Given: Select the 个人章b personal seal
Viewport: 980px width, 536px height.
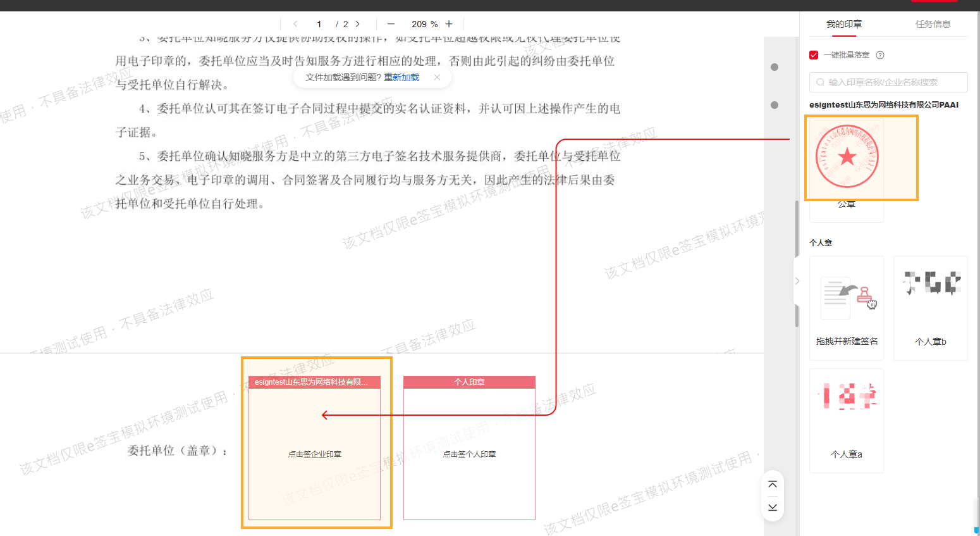Looking at the screenshot, I should tap(930, 308).
